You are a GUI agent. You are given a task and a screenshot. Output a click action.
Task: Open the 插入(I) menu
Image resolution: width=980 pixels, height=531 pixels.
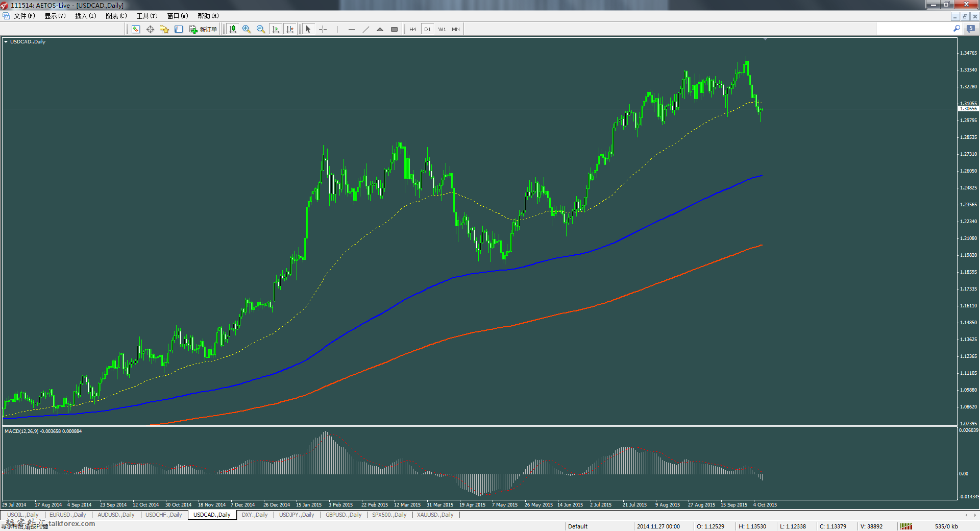pyautogui.click(x=86, y=16)
